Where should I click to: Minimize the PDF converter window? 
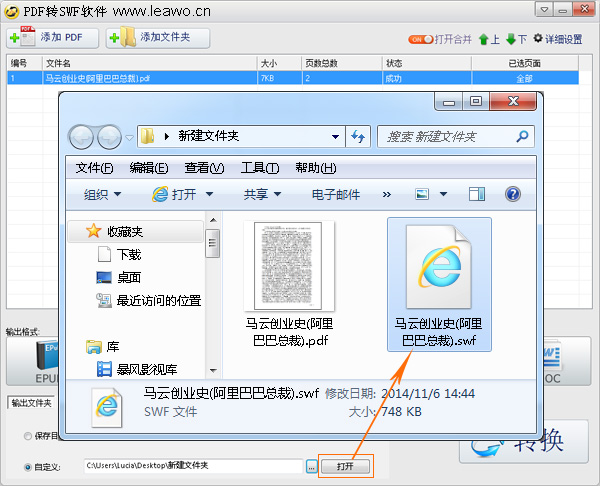[x=562, y=10]
